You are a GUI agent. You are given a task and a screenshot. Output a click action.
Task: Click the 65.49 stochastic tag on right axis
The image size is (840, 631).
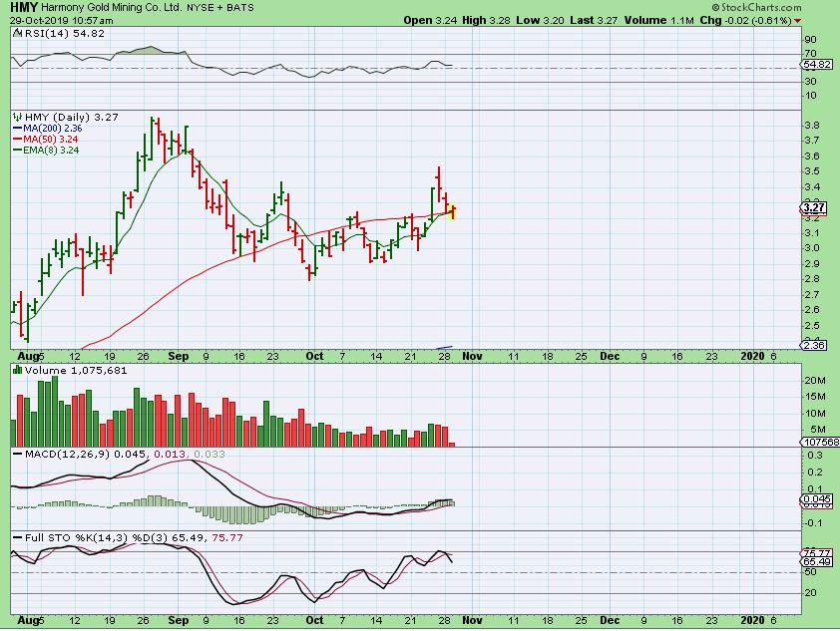pos(817,561)
